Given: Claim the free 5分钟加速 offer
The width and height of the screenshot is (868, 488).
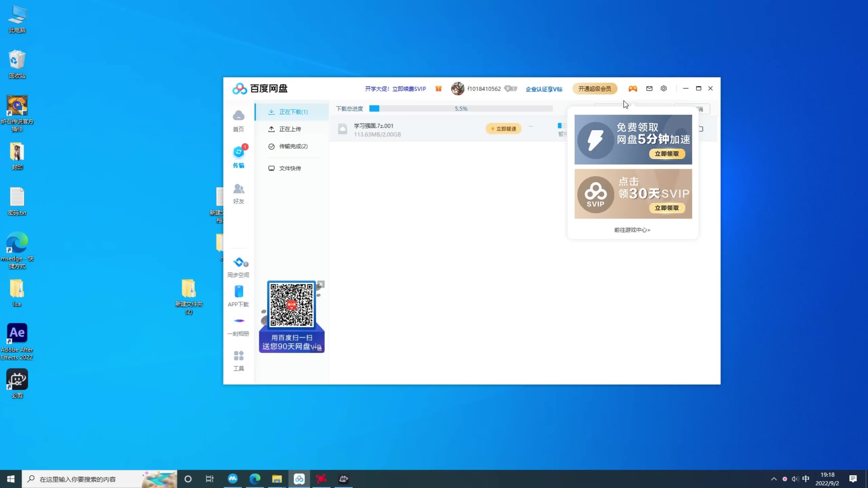Looking at the screenshot, I should 667,154.
